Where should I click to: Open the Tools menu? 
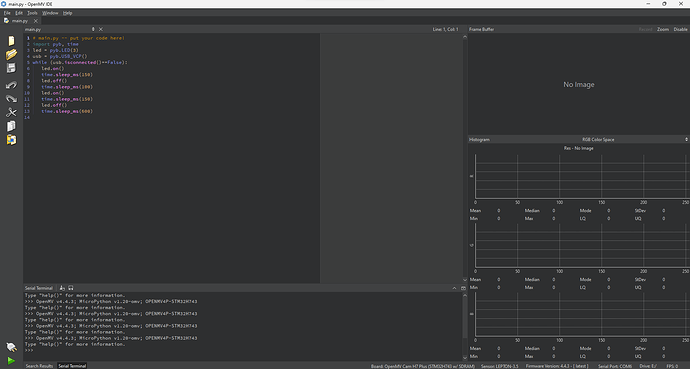coord(32,13)
